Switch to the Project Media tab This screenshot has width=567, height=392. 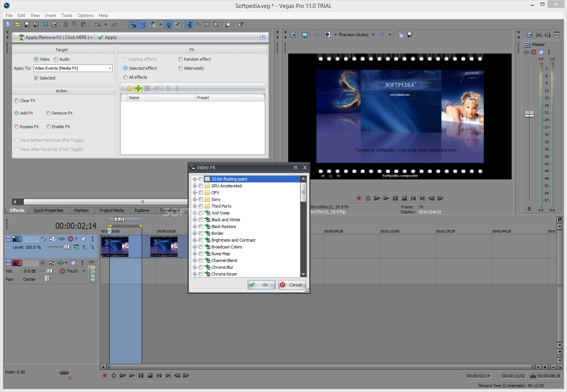click(112, 210)
